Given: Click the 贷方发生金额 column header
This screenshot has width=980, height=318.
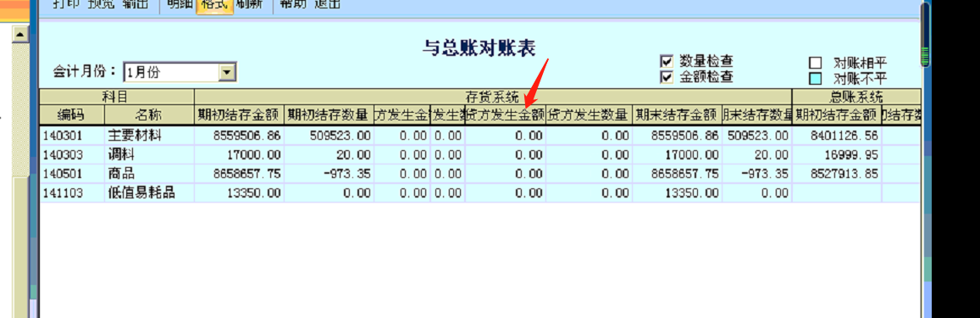Looking at the screenshot, I should pos(506,114).
